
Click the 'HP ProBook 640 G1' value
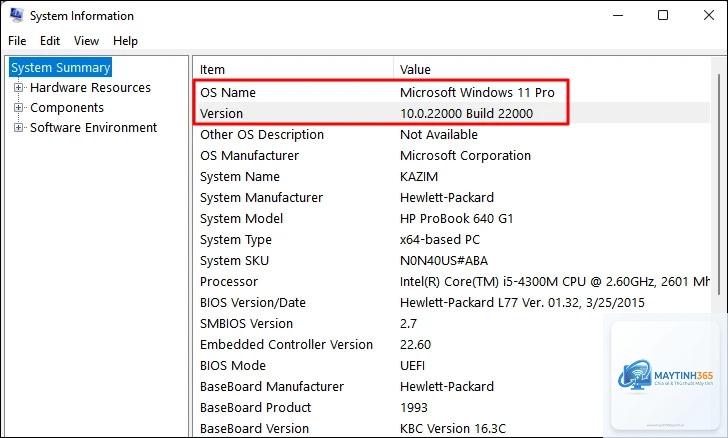click(x=456, y=218)
